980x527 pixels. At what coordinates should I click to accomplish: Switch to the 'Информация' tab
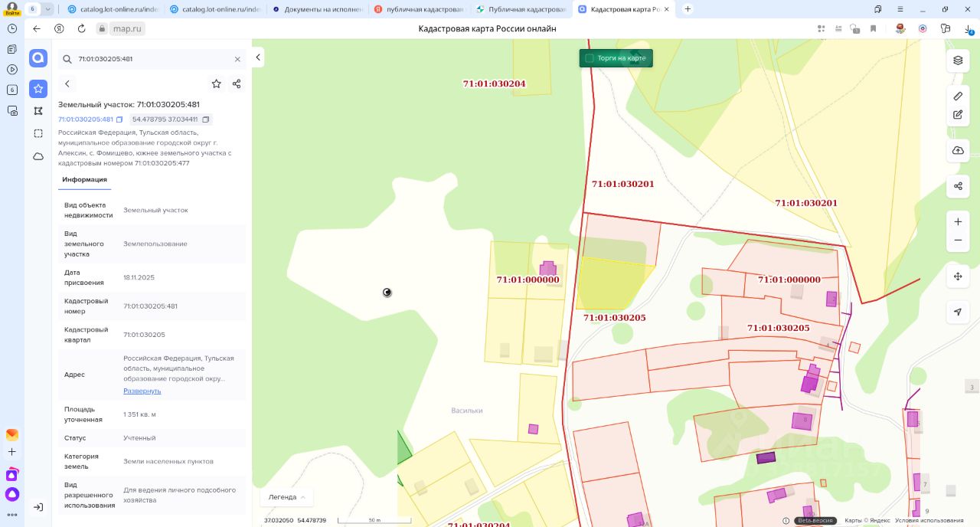tap(84, 179)
